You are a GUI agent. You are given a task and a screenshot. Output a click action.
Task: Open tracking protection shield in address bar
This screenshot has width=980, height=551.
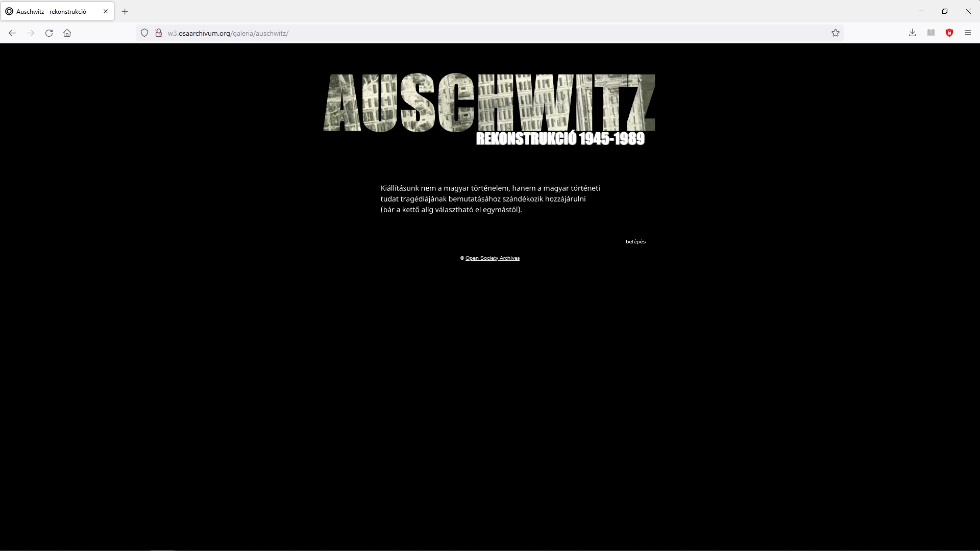[x=144, y=33]
